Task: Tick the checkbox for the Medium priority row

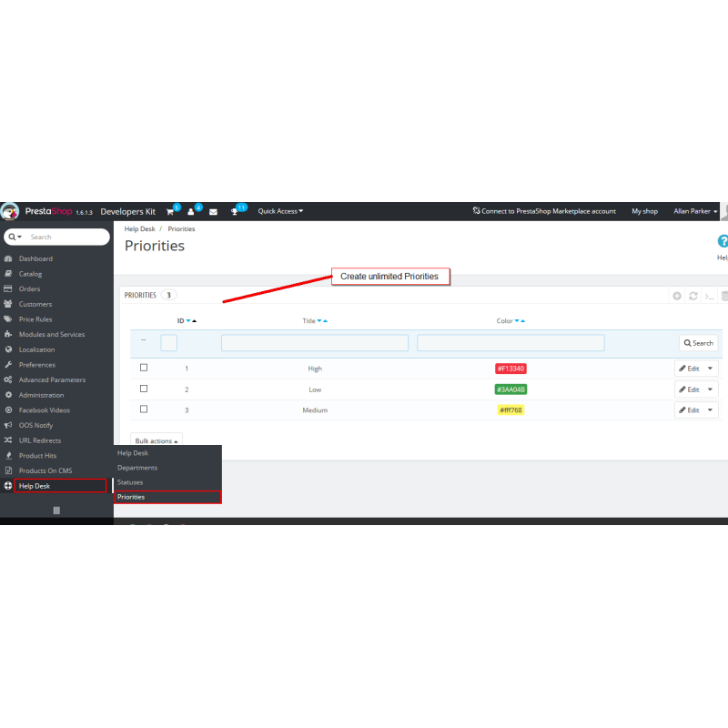Action: pos(144,409)
